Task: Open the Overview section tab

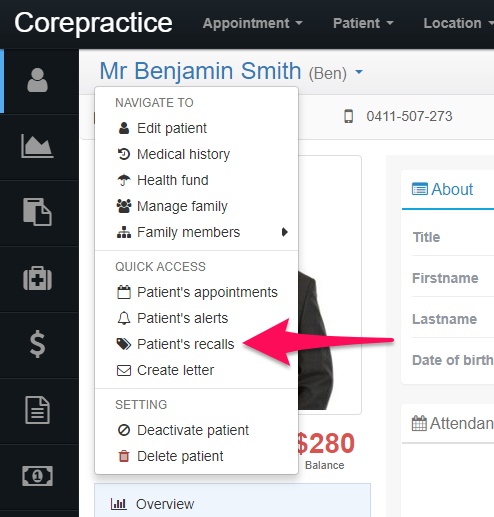Action: pos(232,504)
